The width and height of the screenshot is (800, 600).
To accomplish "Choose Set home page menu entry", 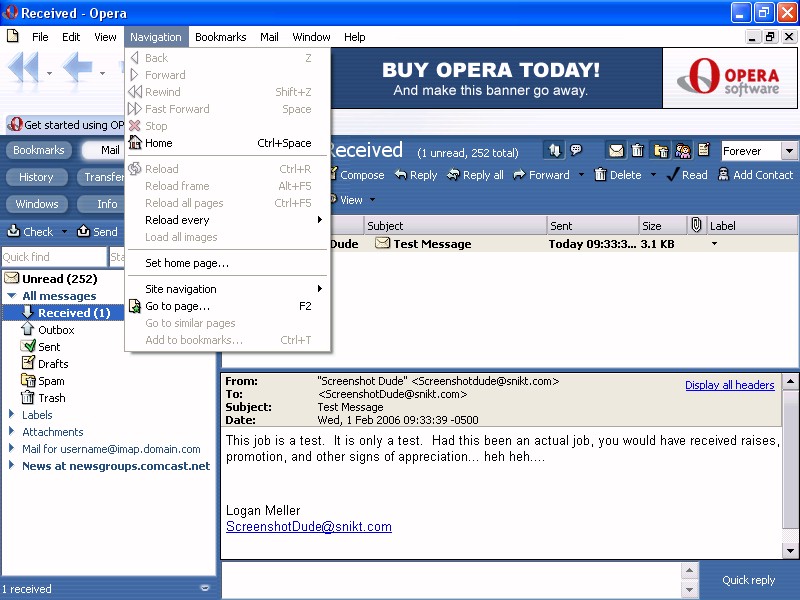I will point(228,263).
